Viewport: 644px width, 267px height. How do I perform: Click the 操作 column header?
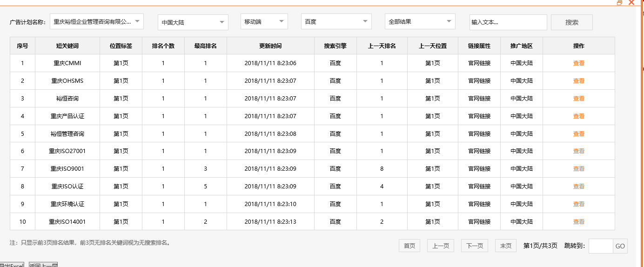(579, 46)
